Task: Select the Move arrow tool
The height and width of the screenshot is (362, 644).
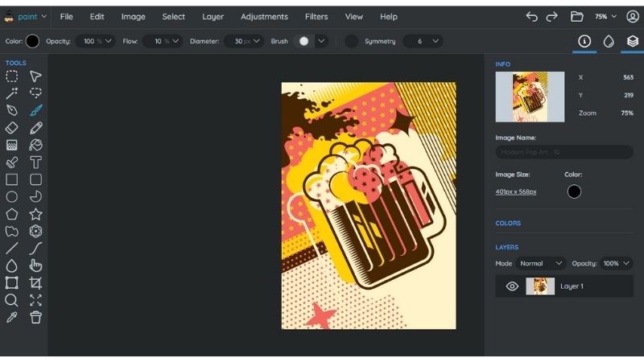Action: pos(35,76)
